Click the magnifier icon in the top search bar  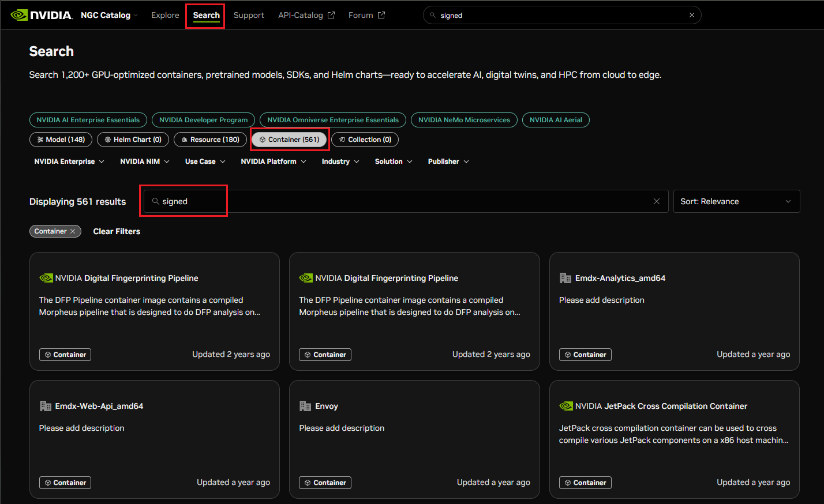coord(433,15)
